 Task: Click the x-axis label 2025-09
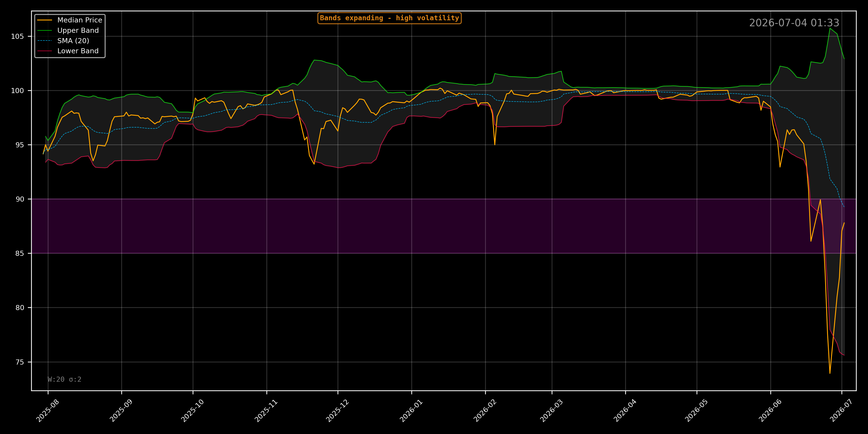pos(121,410)
